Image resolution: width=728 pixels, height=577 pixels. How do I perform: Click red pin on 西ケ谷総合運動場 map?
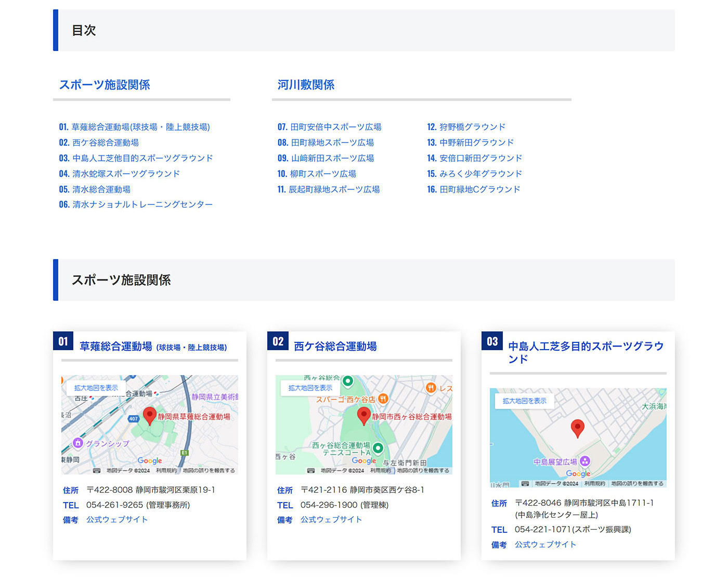[x=364, y=416]
